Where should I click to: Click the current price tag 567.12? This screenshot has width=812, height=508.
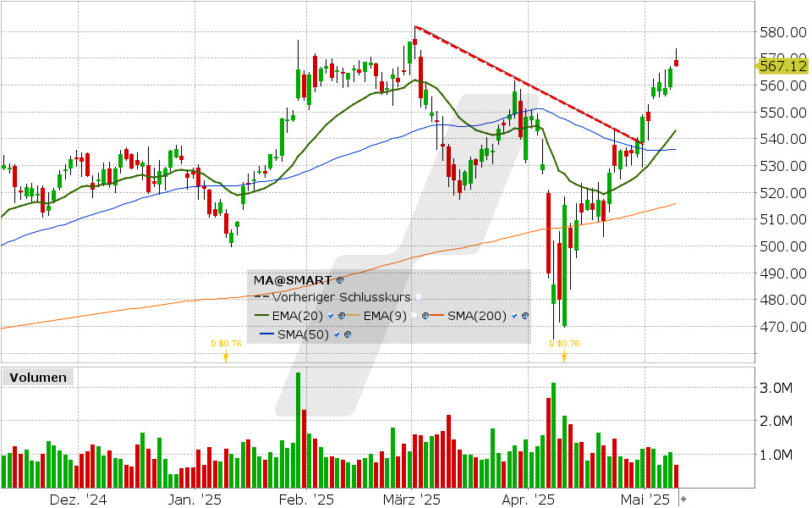(782, 66)
